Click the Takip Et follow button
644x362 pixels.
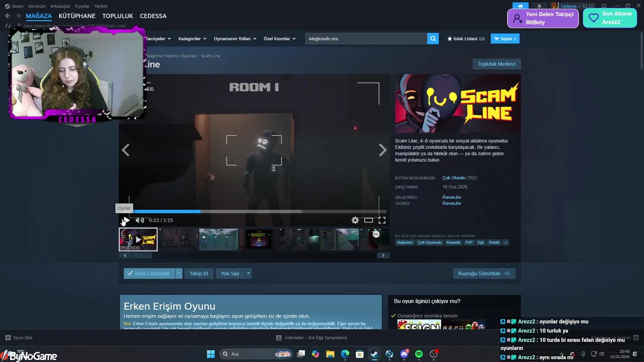coord(199,274)
